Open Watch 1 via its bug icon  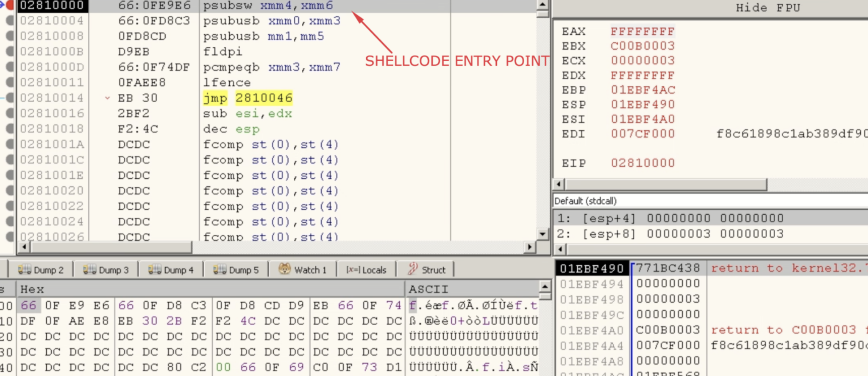(x=284, y=269)
